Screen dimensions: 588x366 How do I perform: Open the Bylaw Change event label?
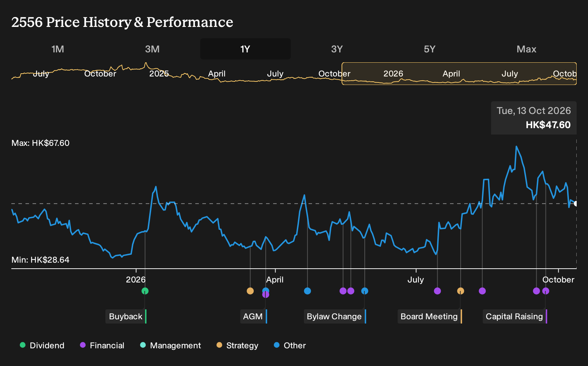tap(335, 316)
